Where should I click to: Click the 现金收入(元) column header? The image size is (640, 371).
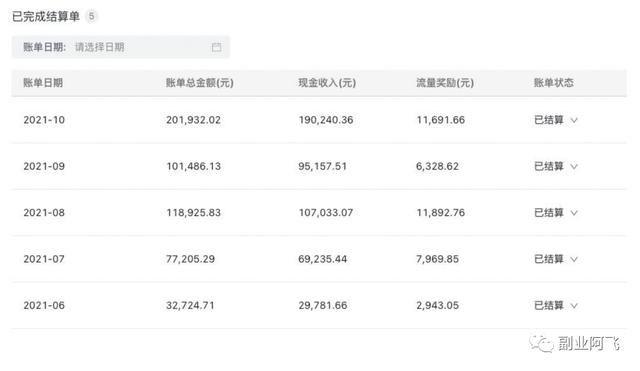(327, 83)
